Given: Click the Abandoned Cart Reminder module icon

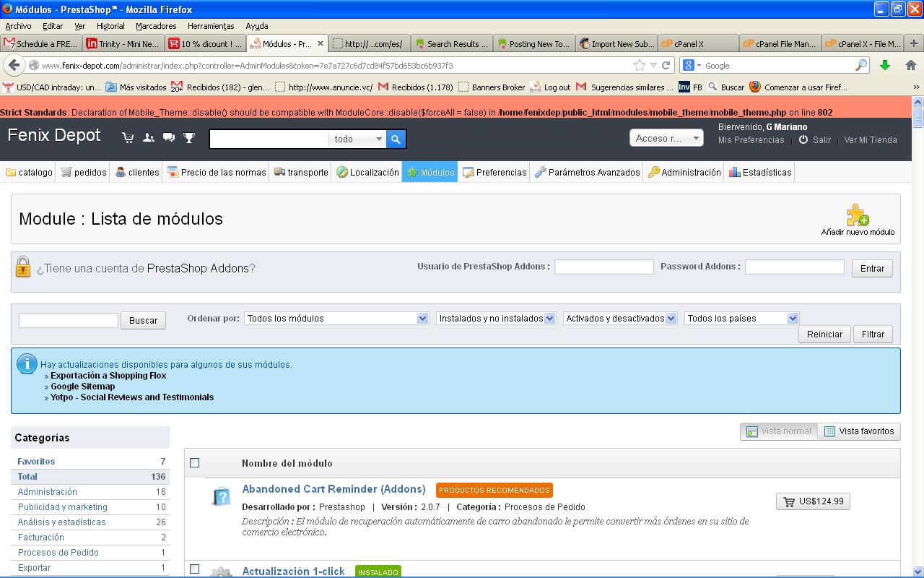Looking at the screenshot, I should click(221, 496).
